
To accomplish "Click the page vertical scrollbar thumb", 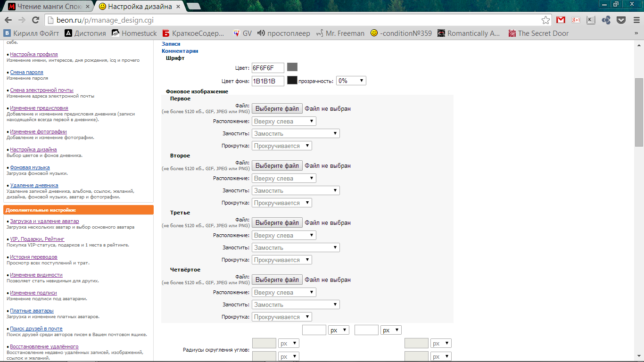I will tap(639, 112).
